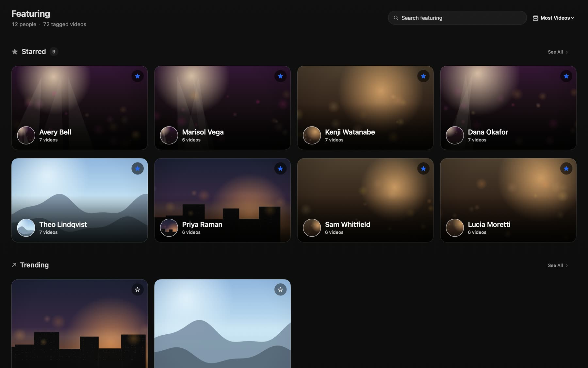Open Theo Lindqvist's round avatar
The image size is (588, 368).
[26, 228]
